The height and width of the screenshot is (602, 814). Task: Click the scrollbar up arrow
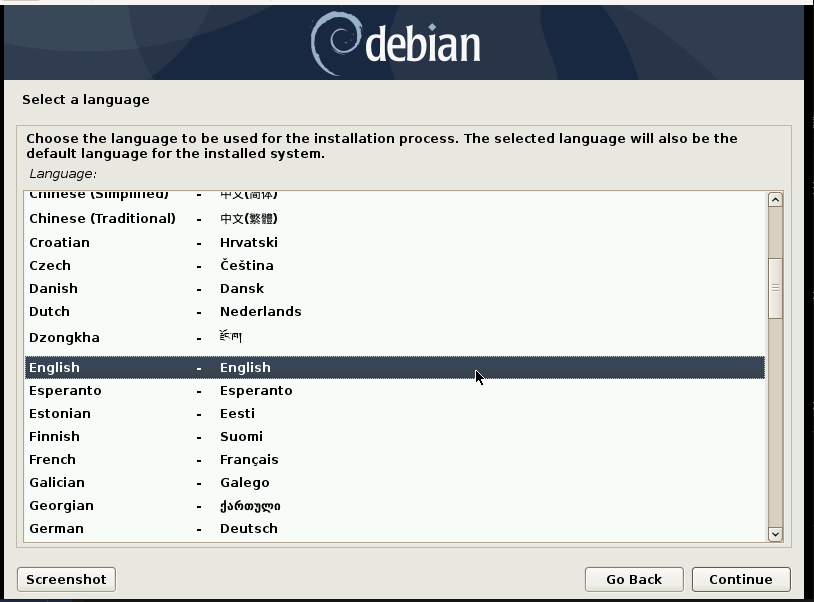pos(775,200)
